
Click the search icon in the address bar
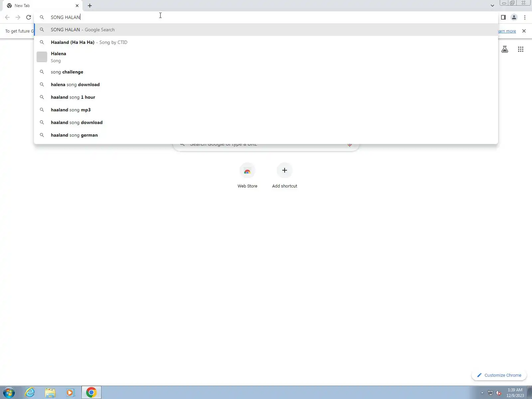click(x=42, y=17)
